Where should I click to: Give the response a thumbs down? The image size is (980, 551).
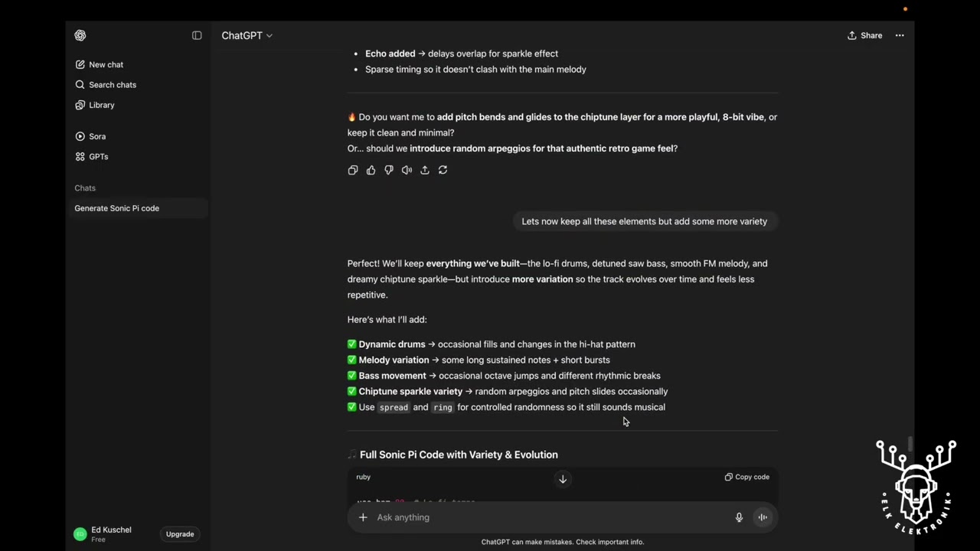389,170
